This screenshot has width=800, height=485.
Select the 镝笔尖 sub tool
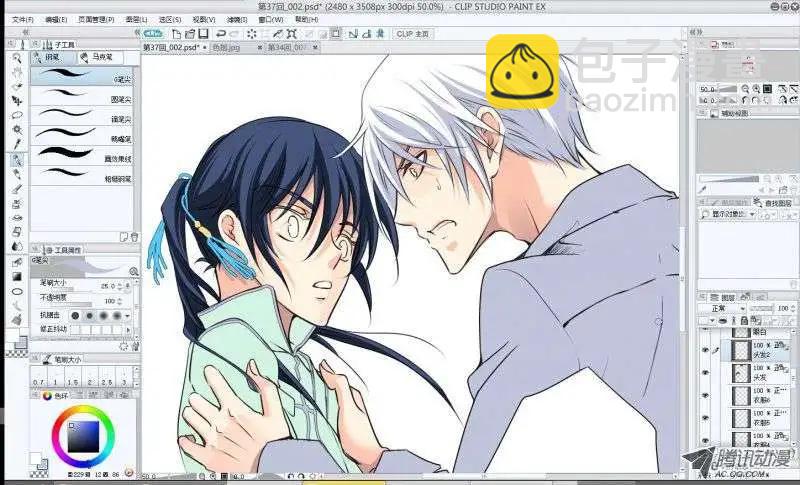82,115
